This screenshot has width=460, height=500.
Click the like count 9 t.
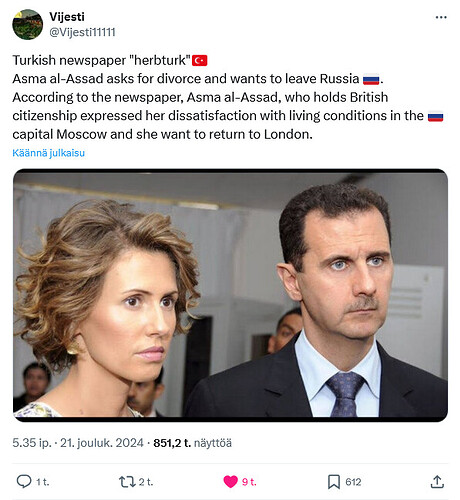[249, 482]
